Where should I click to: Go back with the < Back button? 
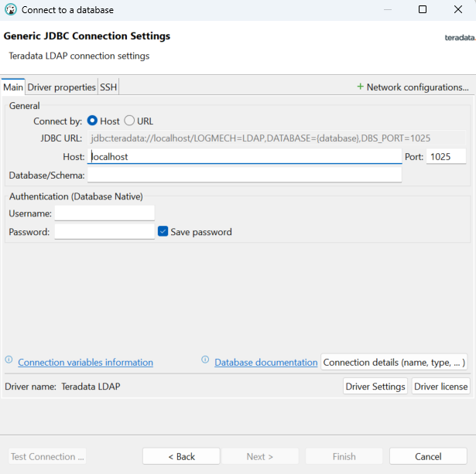(x=181, y=456)
